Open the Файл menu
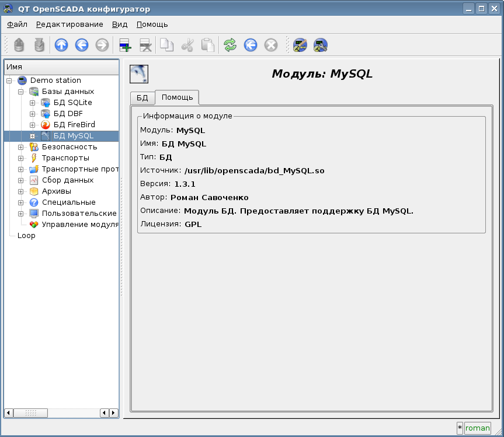This screenshot has height=437, width=504. [x=17, y=25]
